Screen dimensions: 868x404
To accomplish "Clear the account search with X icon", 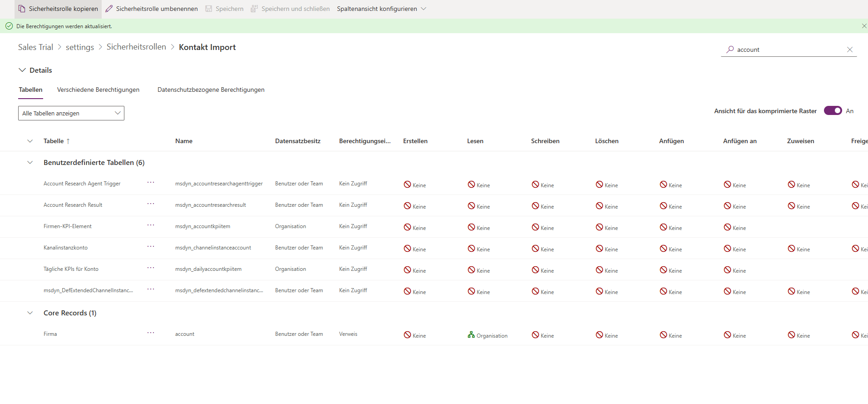I will pos(849,50).
